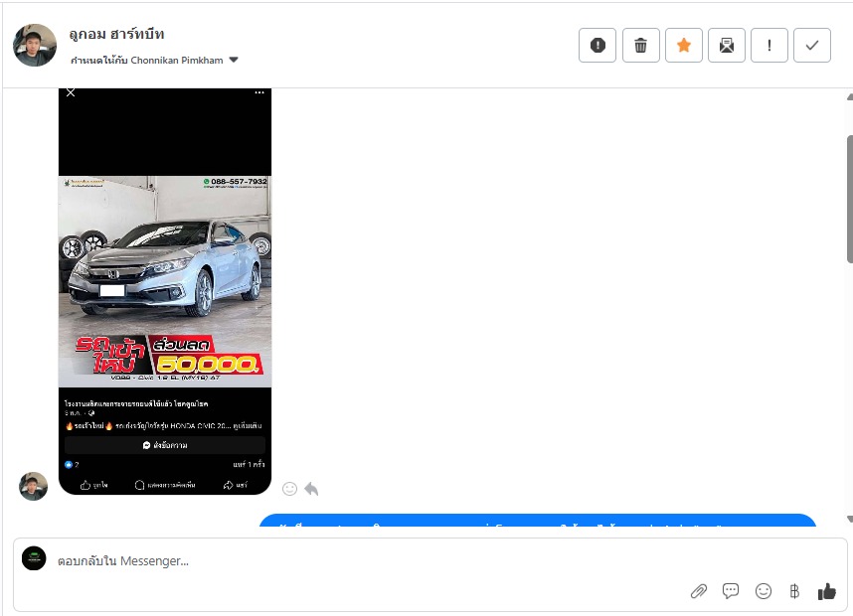Click the scroll down arrow of chat
This screenshot has width=853, height=616.
pyautogui.click(x=848, y=519)
